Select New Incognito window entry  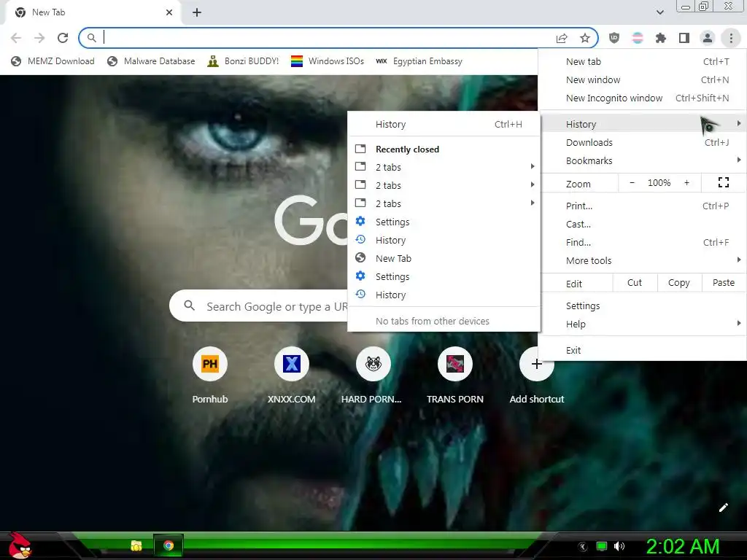coord(642,98)
